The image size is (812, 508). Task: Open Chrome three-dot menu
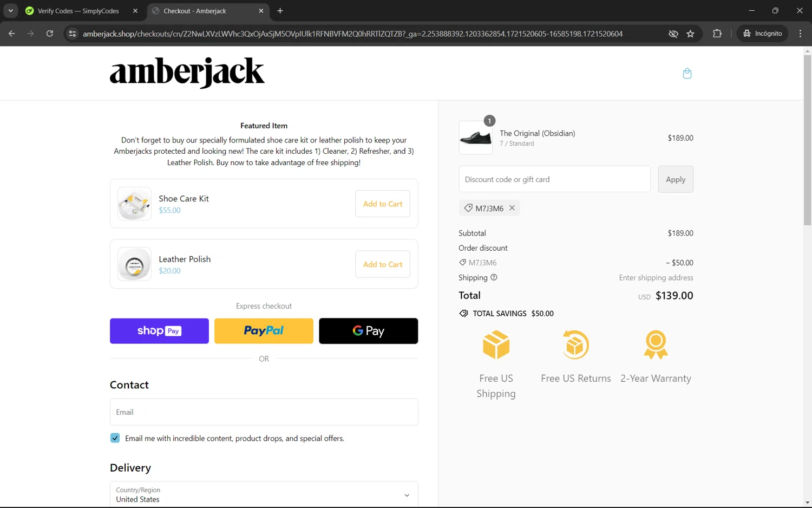point(800,34)
